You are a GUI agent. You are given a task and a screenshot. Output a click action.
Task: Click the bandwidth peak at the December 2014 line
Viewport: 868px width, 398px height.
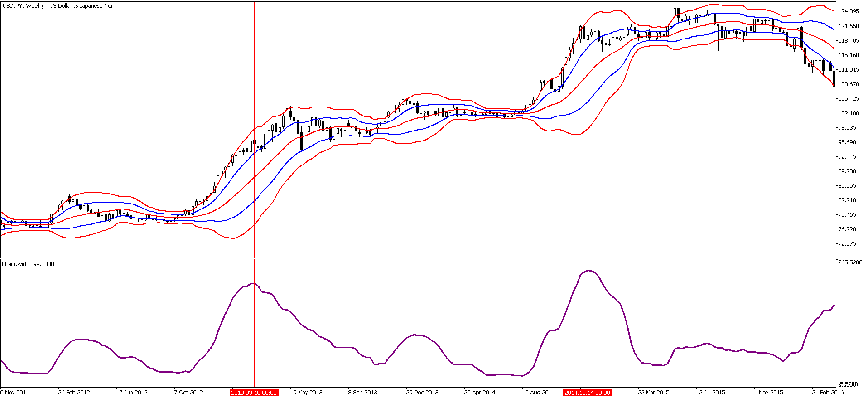pyautogui.click(x=588, y=271)
